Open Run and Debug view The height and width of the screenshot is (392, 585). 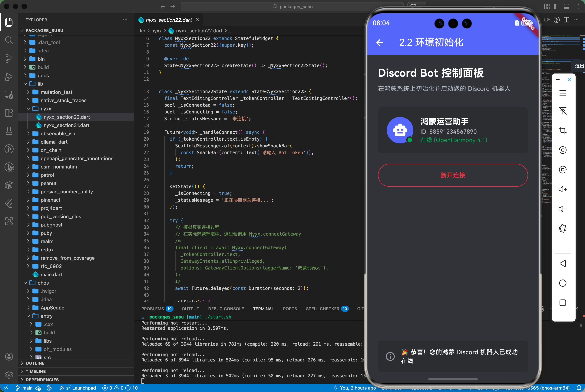(x=9, y=77)
